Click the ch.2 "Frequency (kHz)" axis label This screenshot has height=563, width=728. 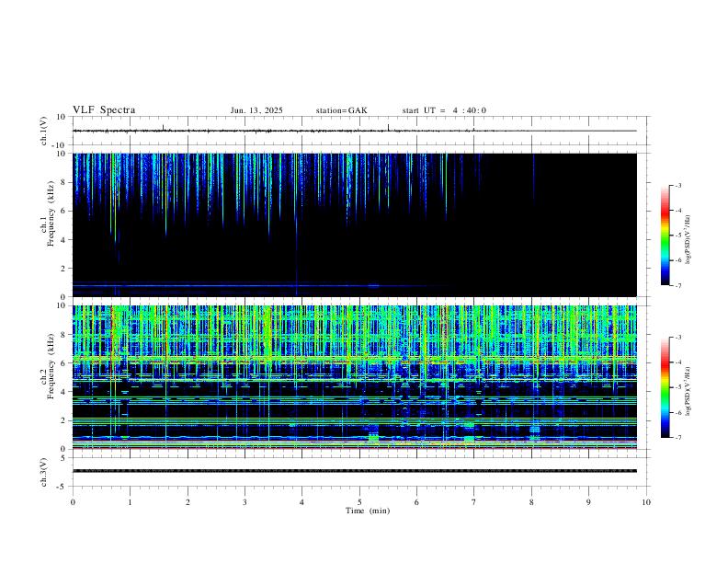click(x=51, y=366)
